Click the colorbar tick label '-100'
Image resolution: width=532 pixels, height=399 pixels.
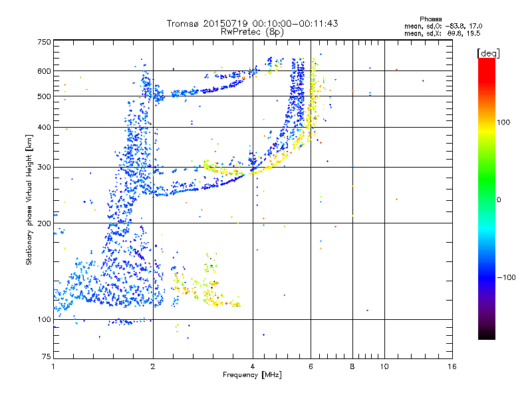click(506, 277)
